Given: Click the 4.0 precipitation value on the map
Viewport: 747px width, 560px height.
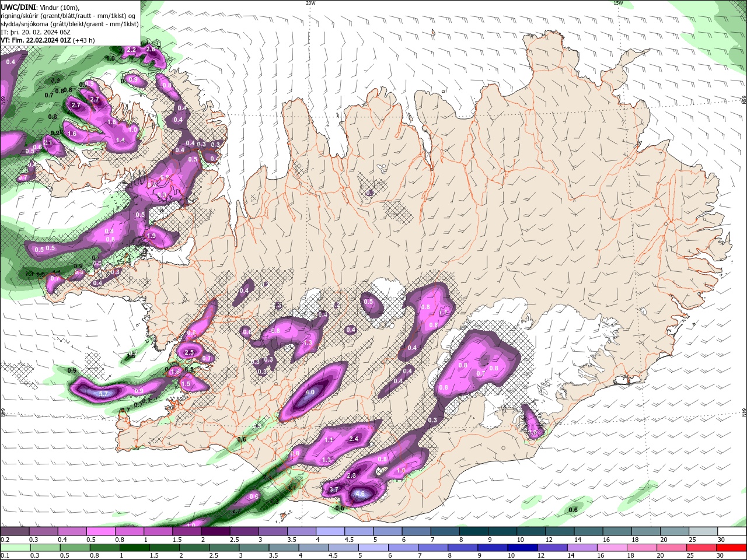Looking at the screenshot, I should pos(310,392).
